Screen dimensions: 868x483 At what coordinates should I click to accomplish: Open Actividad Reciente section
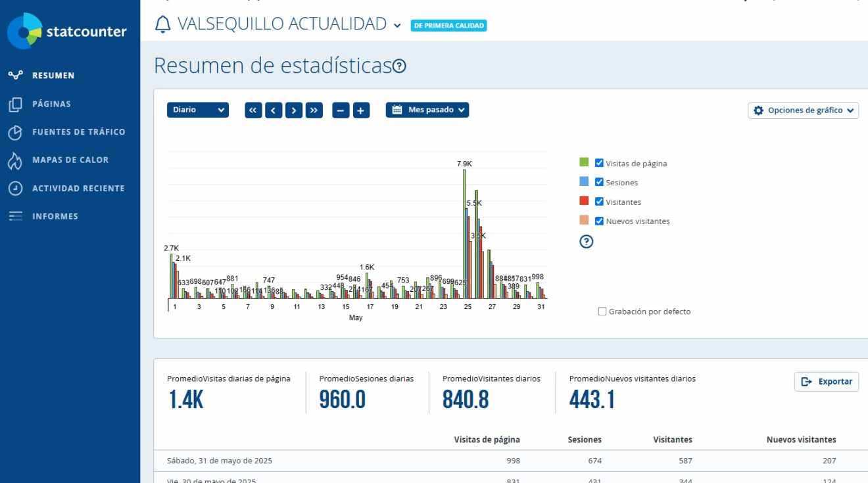point(78,189)
